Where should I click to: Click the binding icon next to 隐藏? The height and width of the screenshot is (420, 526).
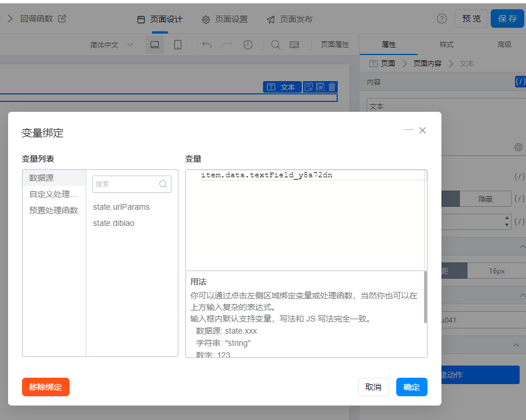pos(520,199)
